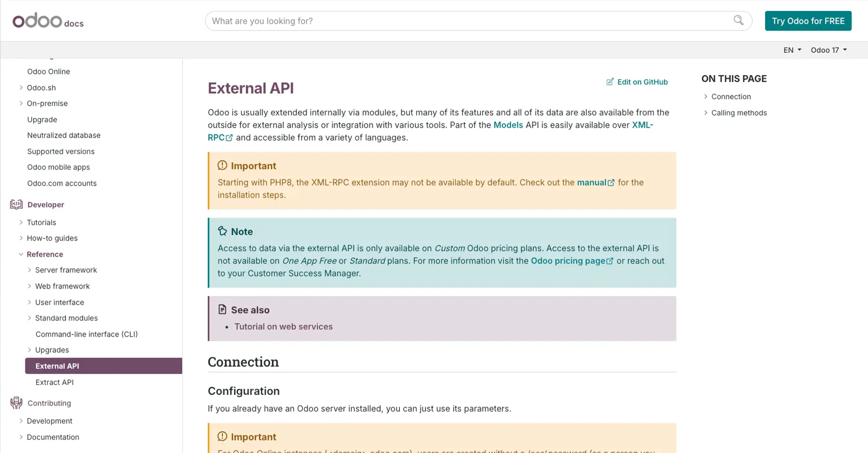Expand the Web framework chevron
The image size is (868, 453).
(x=29, y=286)
